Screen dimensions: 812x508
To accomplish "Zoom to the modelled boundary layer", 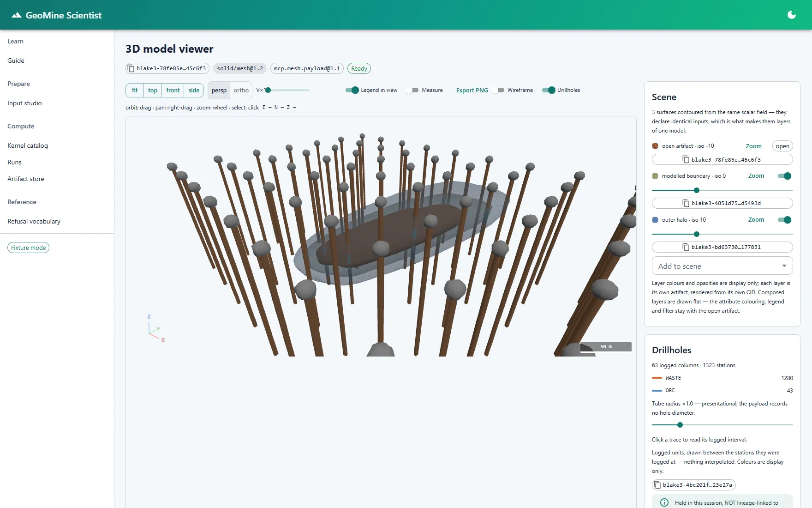I will click(x=756, y=176).
